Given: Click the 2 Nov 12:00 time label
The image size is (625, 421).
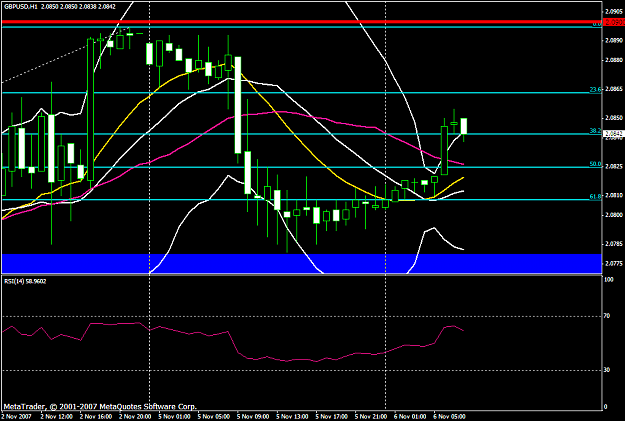Looking at the screenshot, I should point(56,417).
